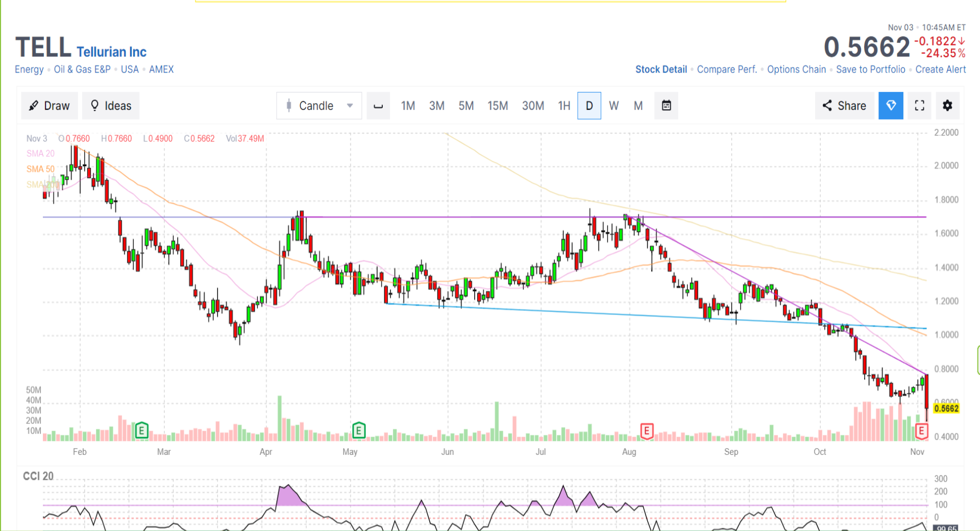Click the scale toggle next to Candle
Viewport: 980px width, 531px height.
pyautogui.click(x=378, y=106)
